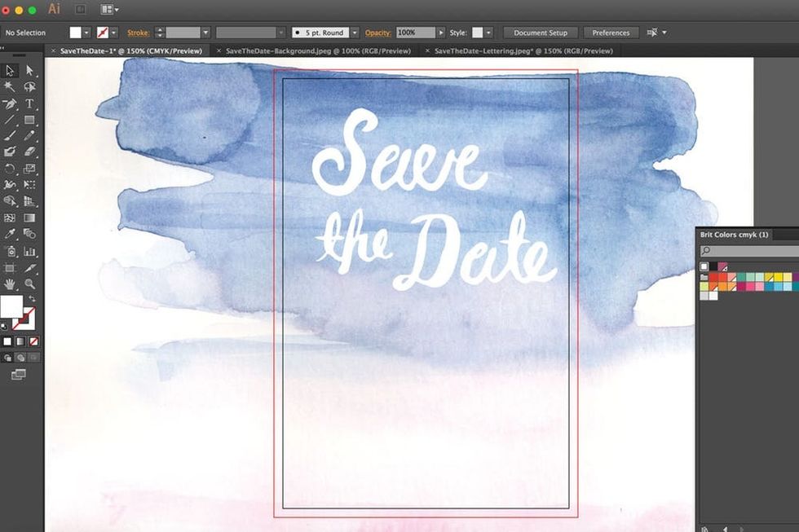Activate the Zoom tool in the toolbox
Screen dimensions: 799x532
(29, 284)
